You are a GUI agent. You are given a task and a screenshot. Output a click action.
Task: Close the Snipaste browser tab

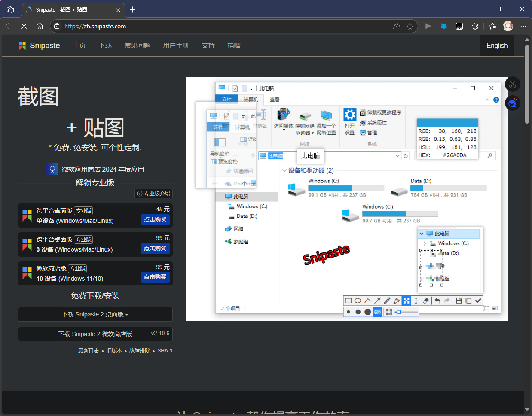tap(119, 10)
